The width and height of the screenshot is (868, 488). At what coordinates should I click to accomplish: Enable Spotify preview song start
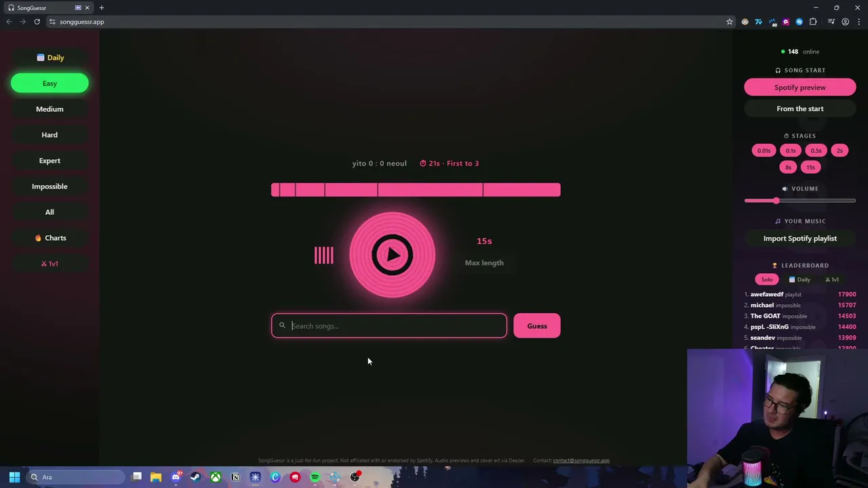pyautogui.click(x=800, y=87)
